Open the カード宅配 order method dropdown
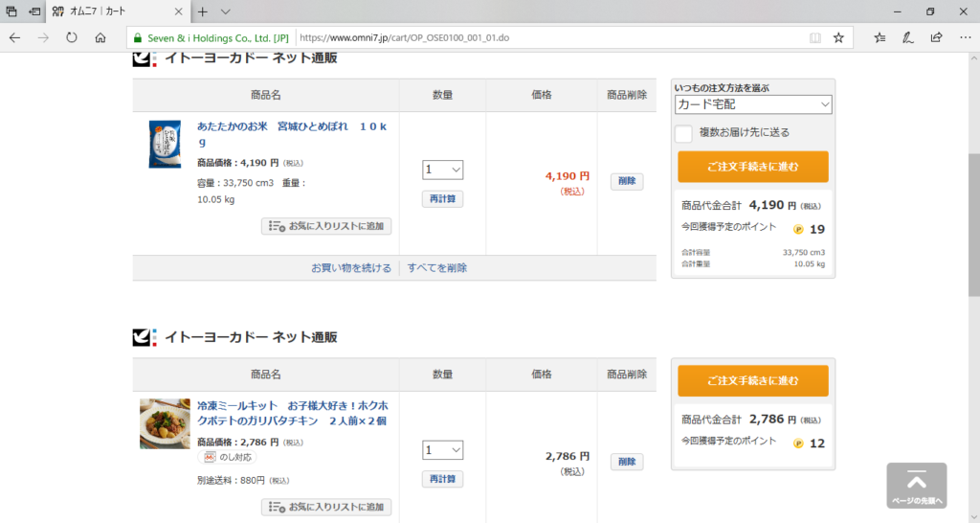Screen dimensions: 980x523 [x=753, y=104]
